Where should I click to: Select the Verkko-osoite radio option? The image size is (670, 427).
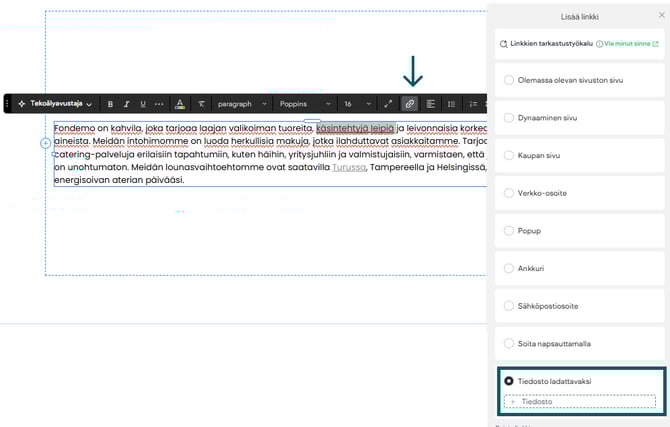pyautogui.click(x=510, y=192)
